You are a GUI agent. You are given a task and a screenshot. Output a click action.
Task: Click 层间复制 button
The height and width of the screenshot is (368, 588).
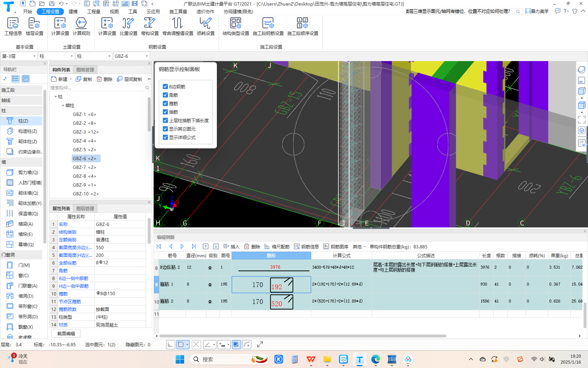(130, 79)
